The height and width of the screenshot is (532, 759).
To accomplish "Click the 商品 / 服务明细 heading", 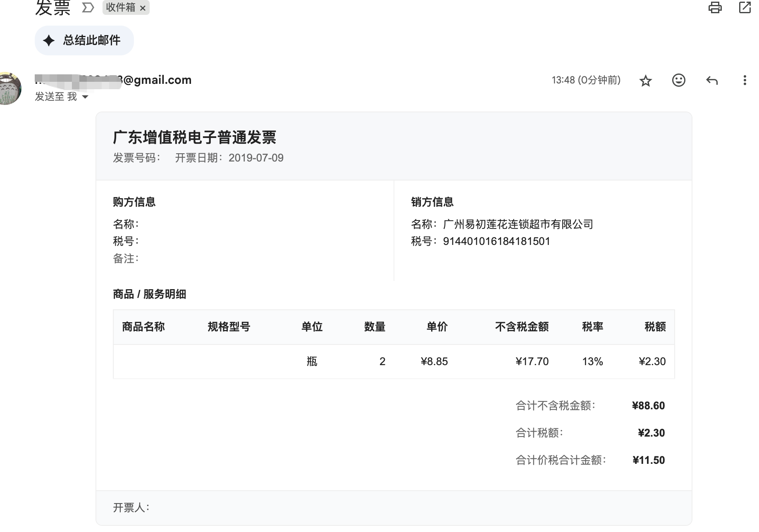I will 150,294.
